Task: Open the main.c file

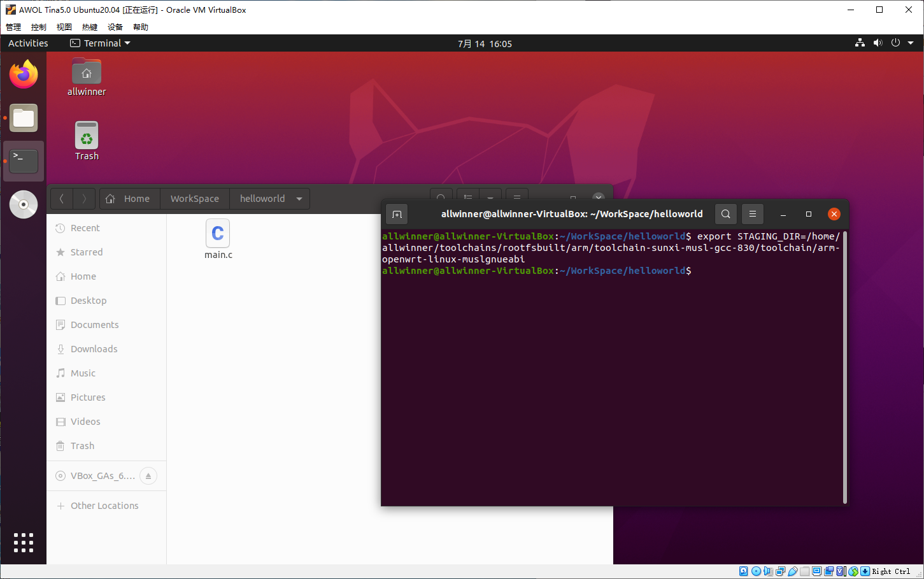Action: [218, 239]
